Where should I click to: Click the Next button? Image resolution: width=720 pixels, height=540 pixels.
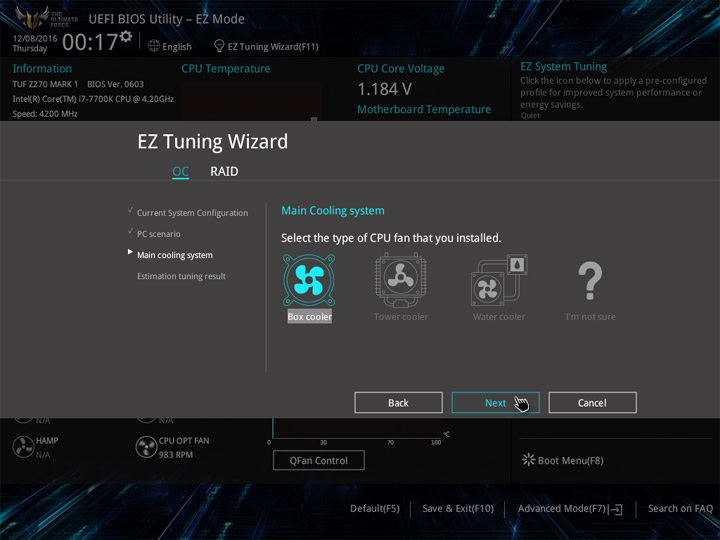(x=495, y=403)
